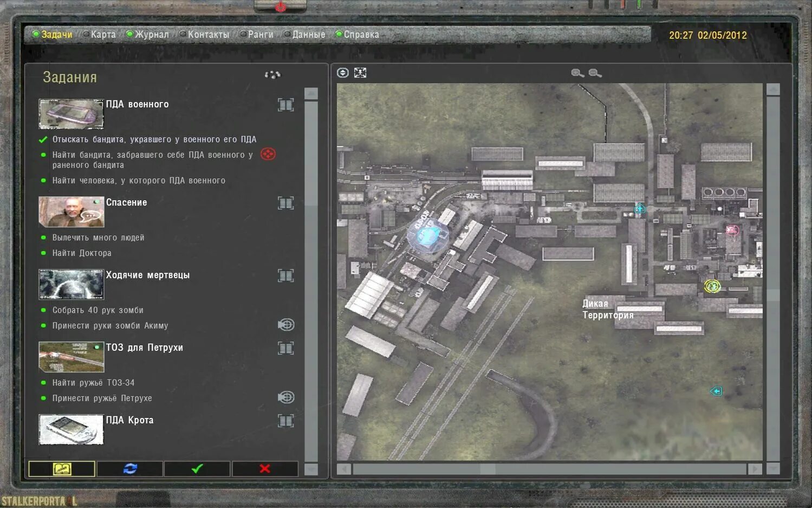Click the task list scroll up arrow

tap(311, 94)
